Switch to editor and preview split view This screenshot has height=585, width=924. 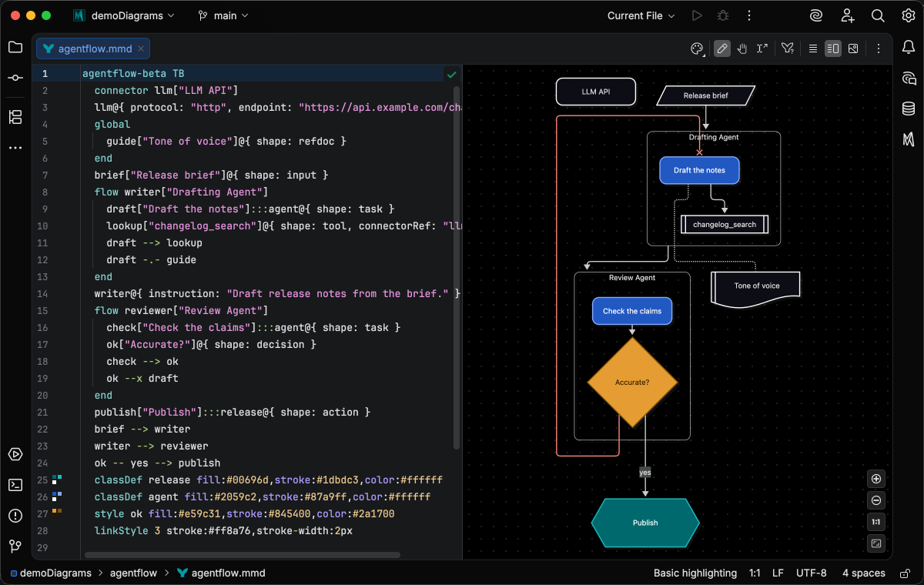pos(833,48)
